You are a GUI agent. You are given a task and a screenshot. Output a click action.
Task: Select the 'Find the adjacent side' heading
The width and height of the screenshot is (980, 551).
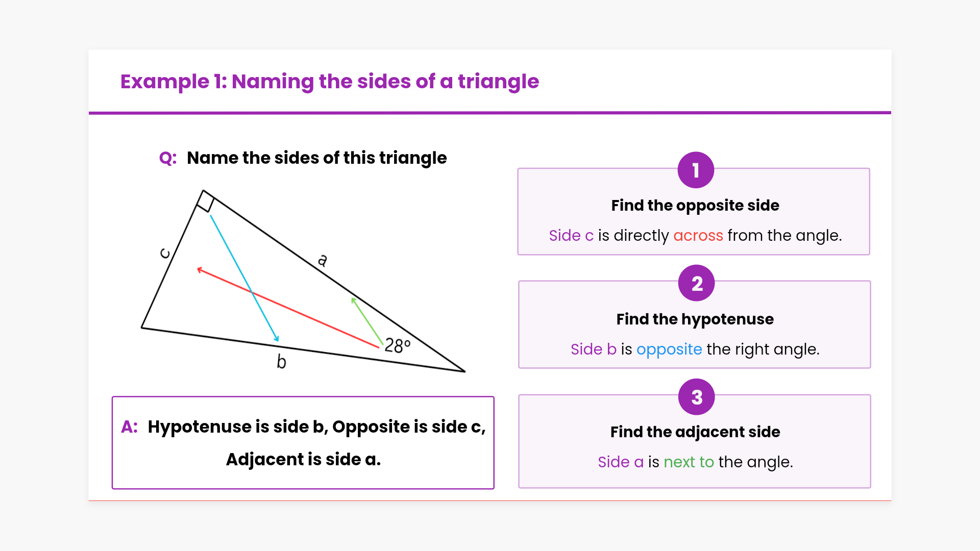pos(695,432)
